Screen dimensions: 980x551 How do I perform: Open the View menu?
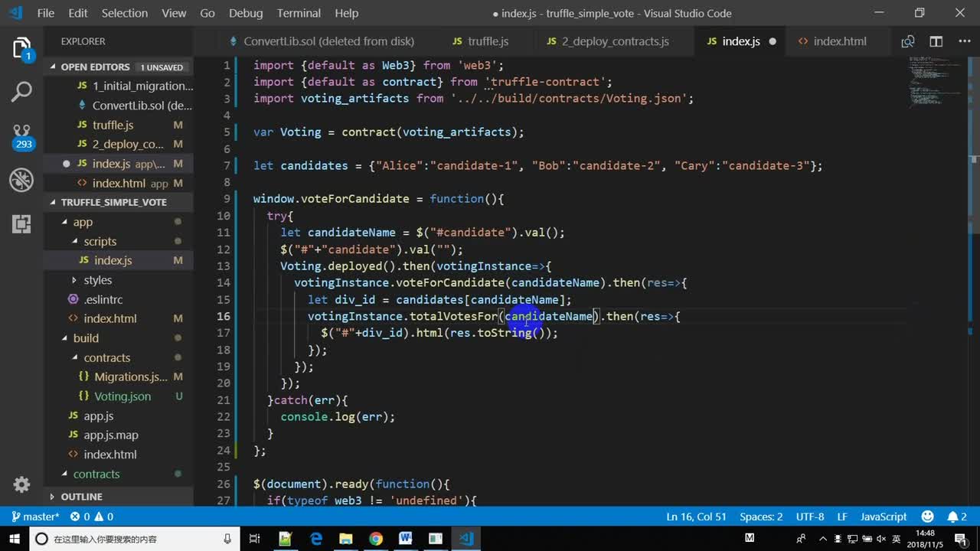click(x=174, y=13)
